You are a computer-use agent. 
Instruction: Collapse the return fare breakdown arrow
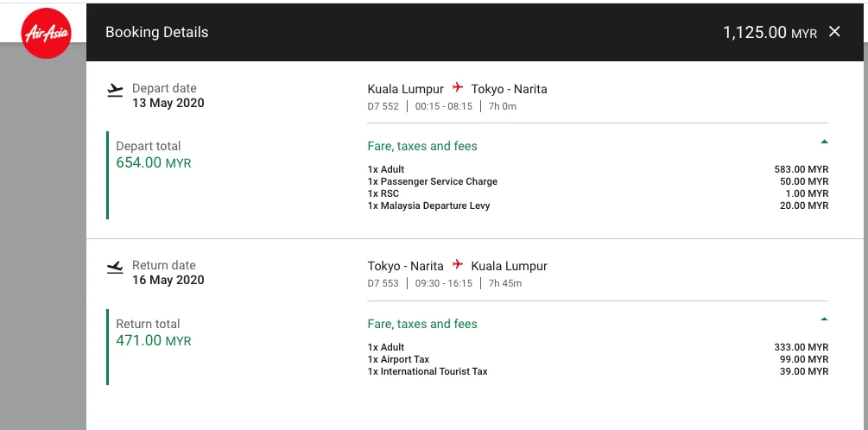point(824,319)
